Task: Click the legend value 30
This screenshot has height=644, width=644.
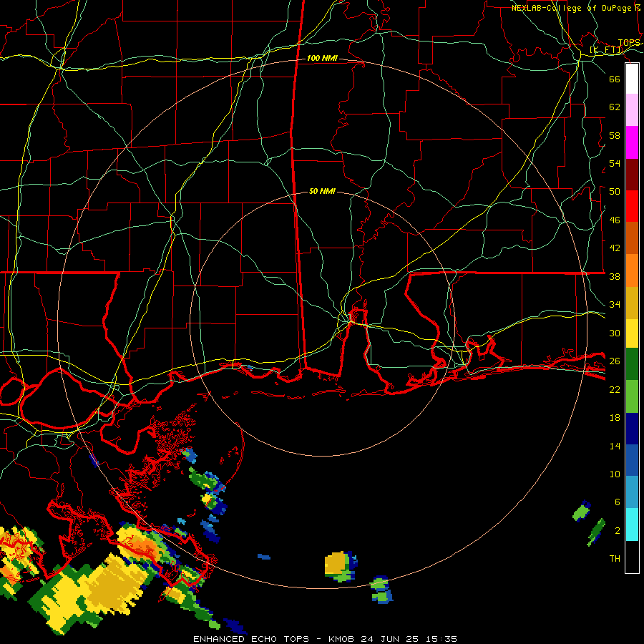Action: (x=615, y=333)
